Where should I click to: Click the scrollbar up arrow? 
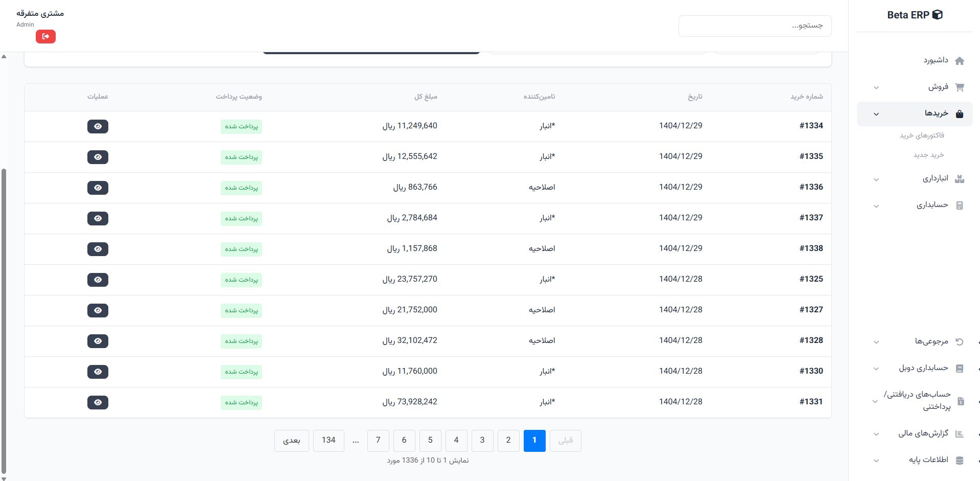4,57
